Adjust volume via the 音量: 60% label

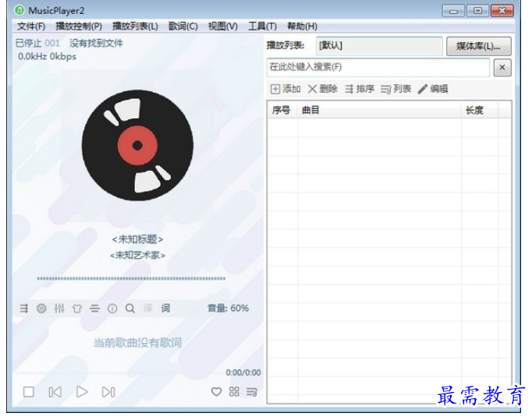(228, 308)
